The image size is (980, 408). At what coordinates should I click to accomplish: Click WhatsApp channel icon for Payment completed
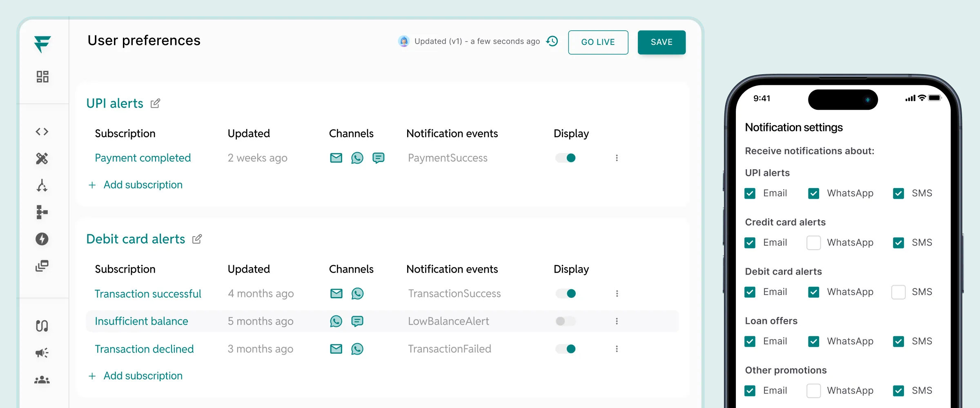[357, 158]
